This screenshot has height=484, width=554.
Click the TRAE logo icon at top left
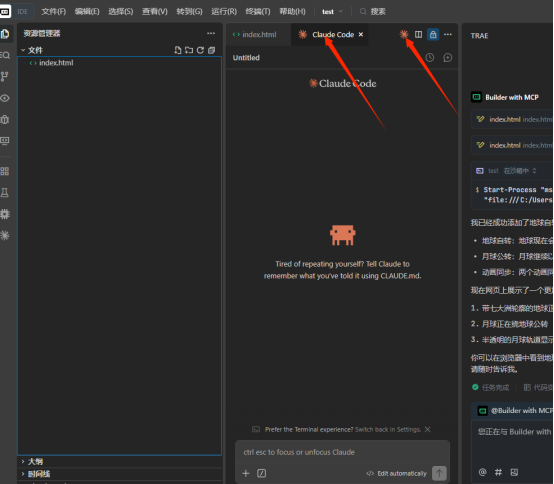[5, 11]
